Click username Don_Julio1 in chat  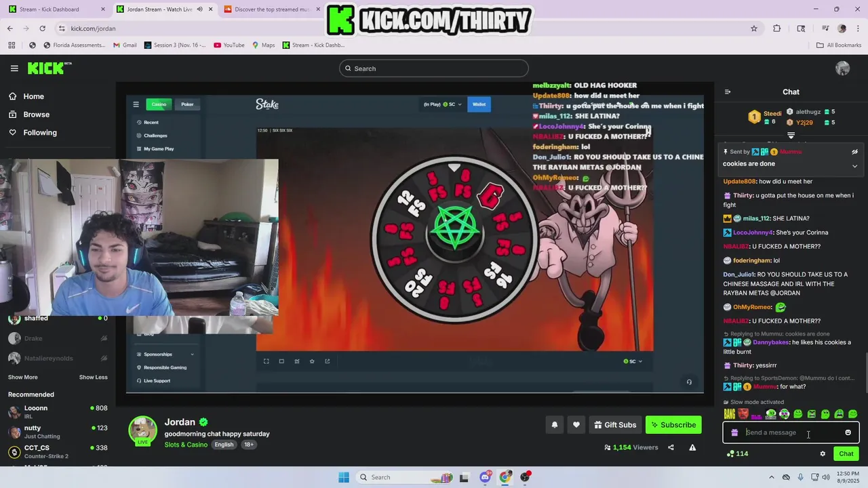738,274
